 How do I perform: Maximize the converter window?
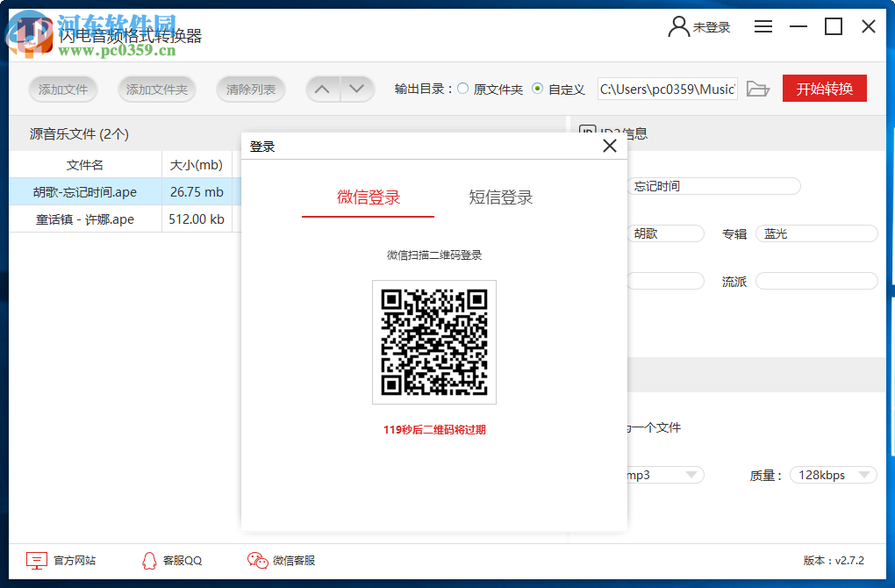point(834,26)
